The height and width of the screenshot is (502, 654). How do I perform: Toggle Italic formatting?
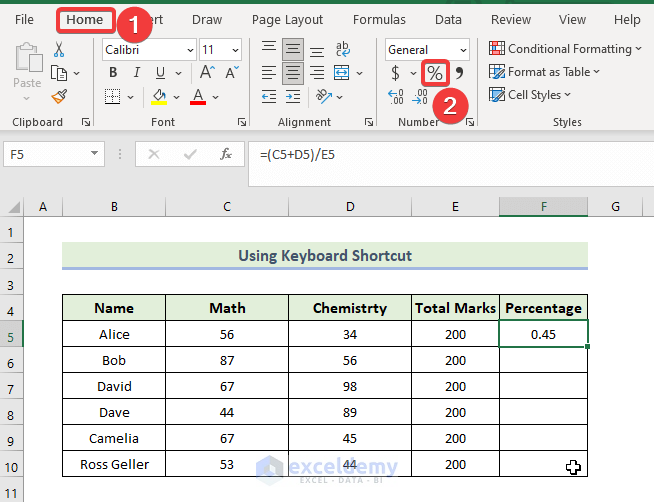click(135, 73)
